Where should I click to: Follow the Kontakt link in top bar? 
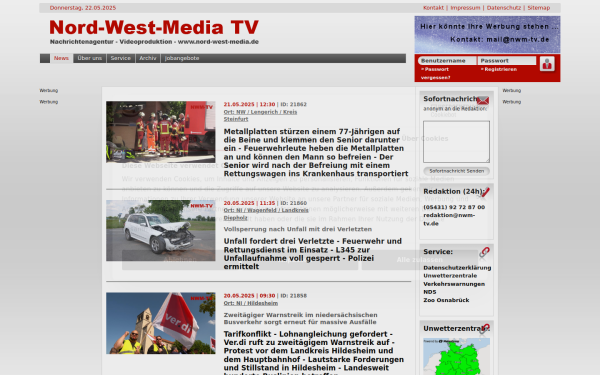coord(434,8)
